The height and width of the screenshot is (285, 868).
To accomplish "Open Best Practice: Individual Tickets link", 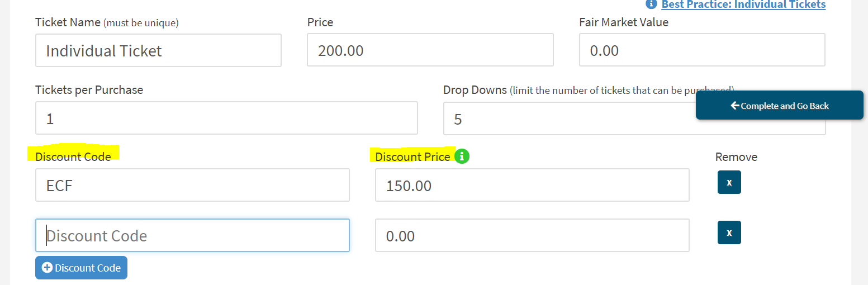I will pos(743,4).
